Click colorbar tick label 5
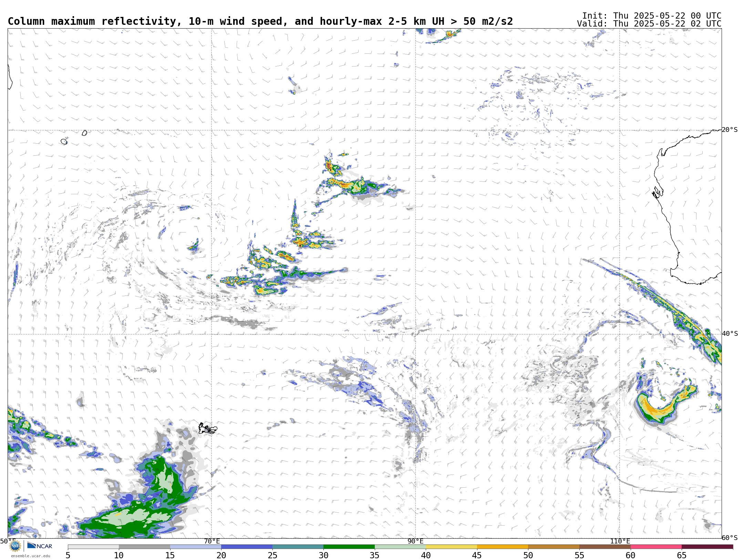The height and width of the screenshot is (560, 744). click(68, 555)
